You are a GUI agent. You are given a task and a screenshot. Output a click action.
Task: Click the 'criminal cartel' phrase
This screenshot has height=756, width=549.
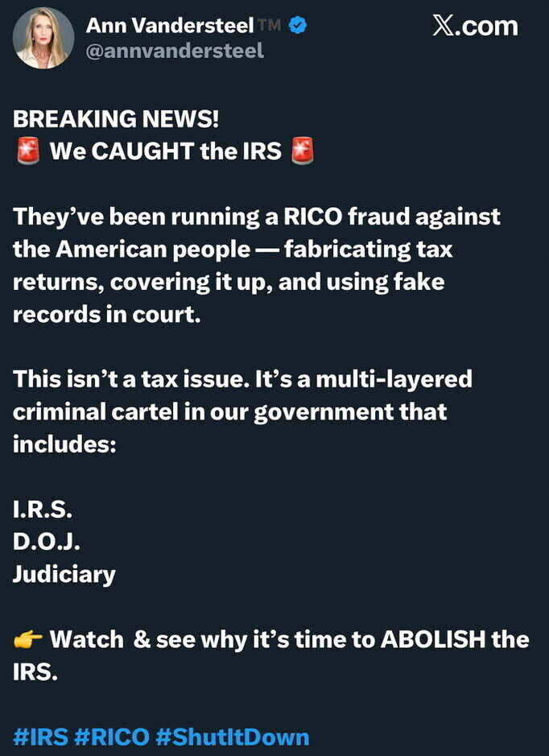(x=96, y=411)
